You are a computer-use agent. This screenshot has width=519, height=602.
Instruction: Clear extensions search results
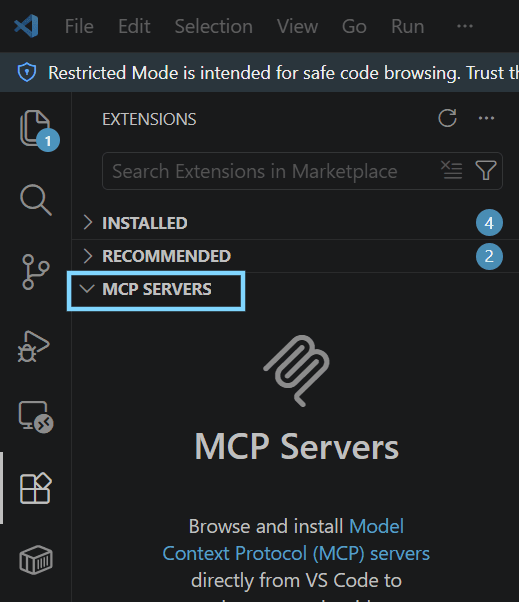(451, 170)
